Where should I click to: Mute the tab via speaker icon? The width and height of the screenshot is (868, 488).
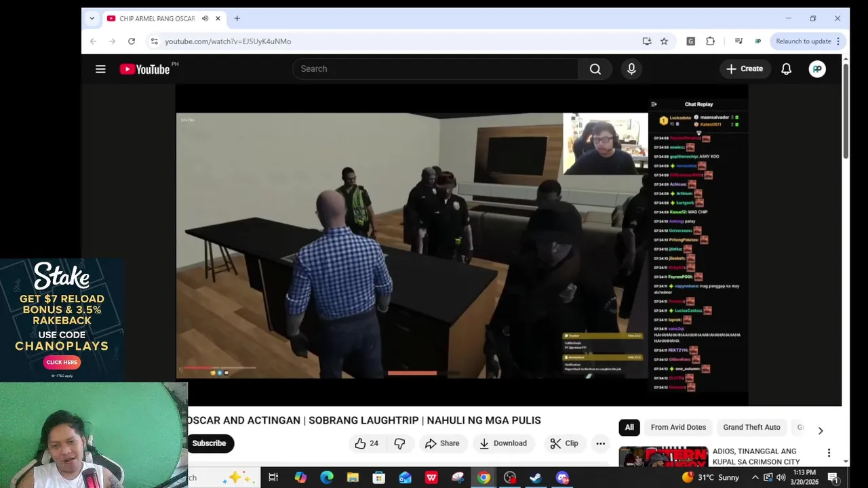[205, 18]
